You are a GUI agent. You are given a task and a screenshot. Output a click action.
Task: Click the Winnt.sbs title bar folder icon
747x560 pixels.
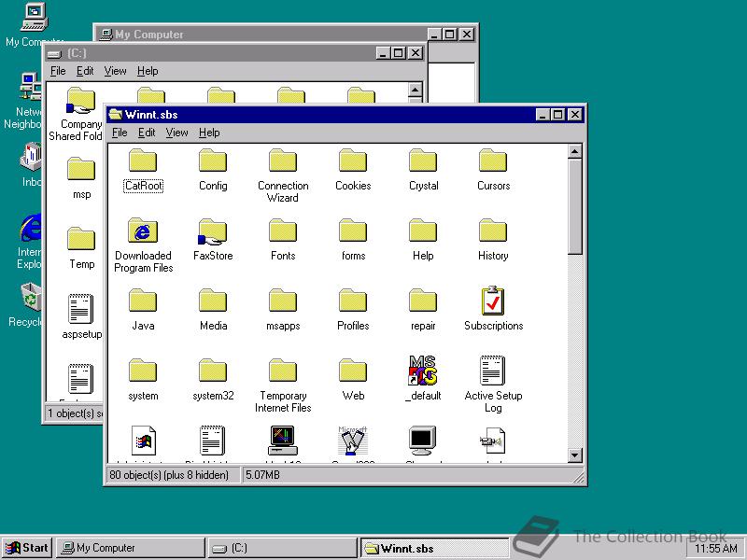[116, 115]
